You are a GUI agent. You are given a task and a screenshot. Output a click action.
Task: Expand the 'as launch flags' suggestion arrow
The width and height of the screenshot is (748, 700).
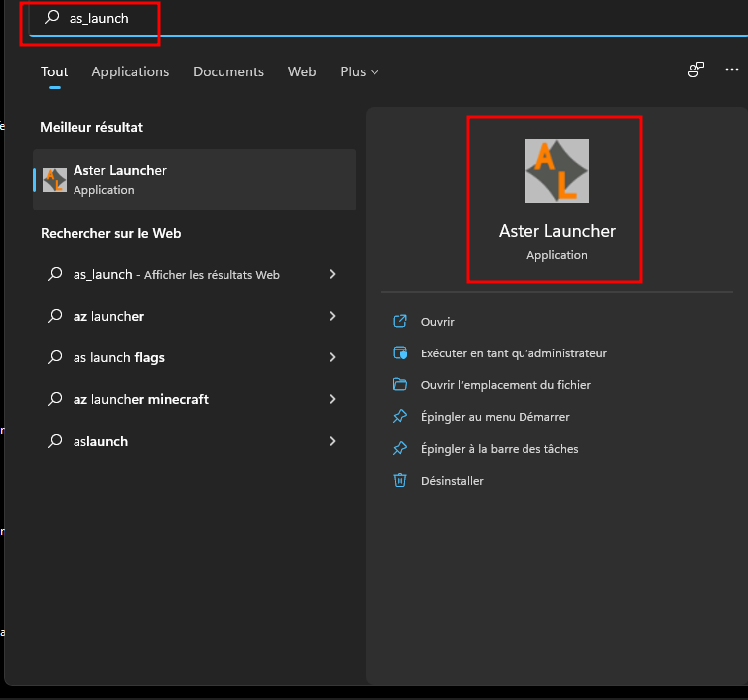click(x=332, y=357)
